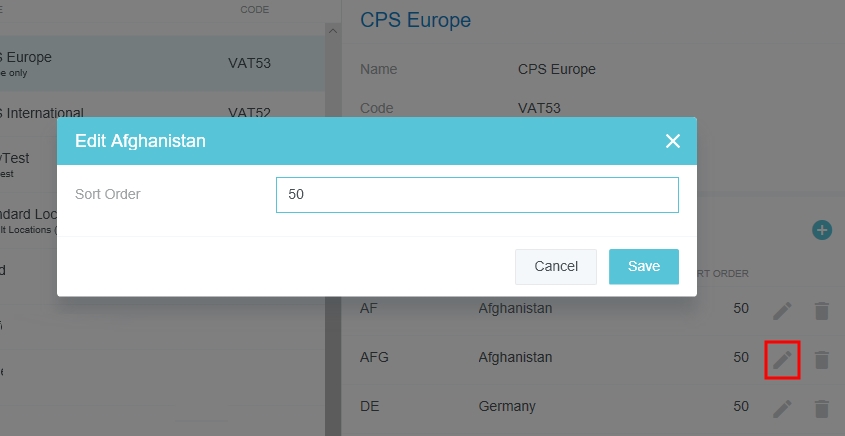Save the sort order change
Screen dimensions: 845x436
(x=644, y=266)
